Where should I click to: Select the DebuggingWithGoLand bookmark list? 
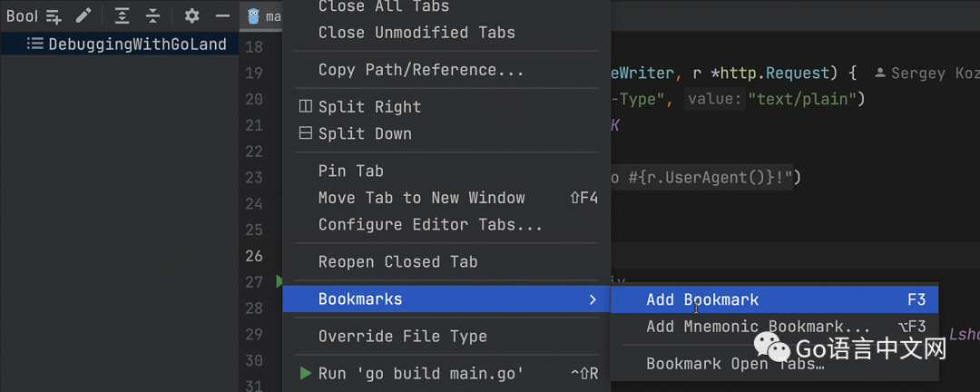coord(136,44)
